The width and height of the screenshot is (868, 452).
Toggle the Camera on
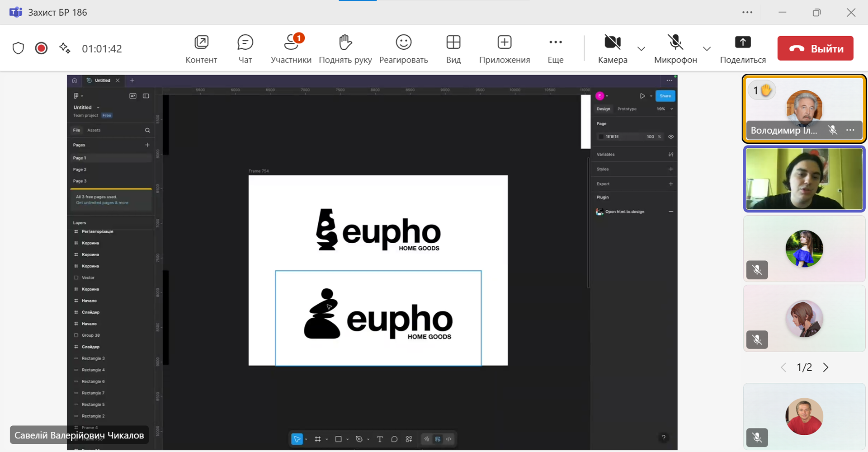[x=612, y=43]
